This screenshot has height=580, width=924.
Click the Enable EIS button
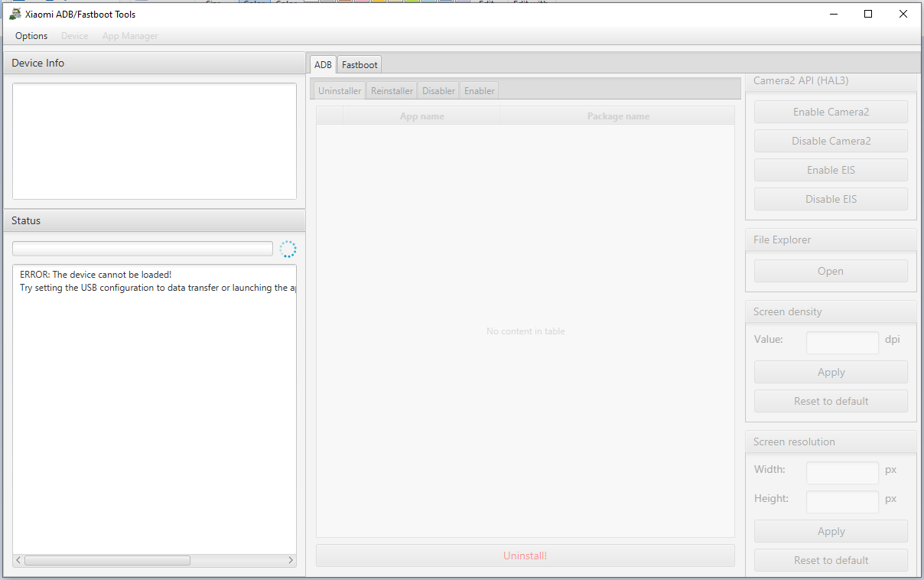[x=831, y=170]
